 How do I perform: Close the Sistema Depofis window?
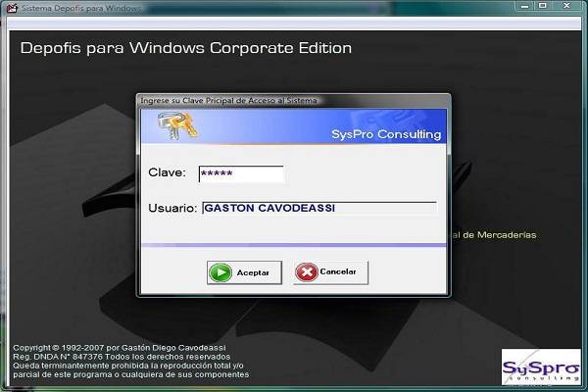click(566, 6)
